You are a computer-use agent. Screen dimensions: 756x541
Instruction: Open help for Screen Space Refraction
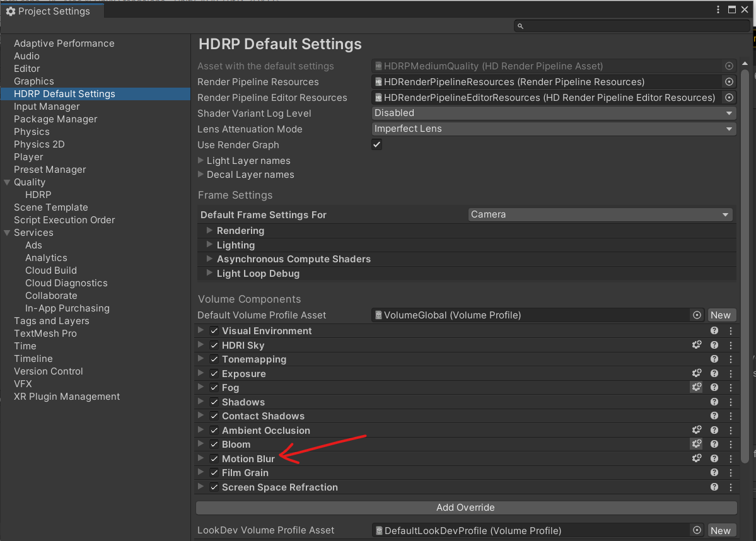click(x=714, y=487)
